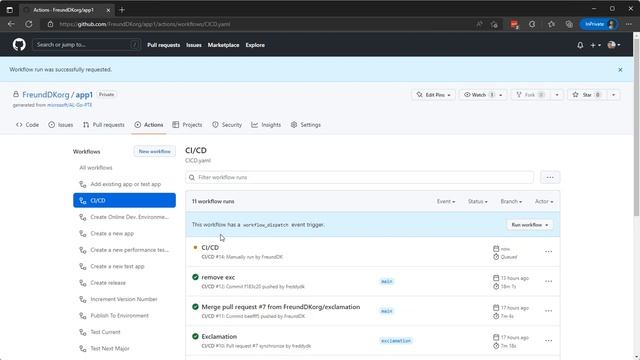
Task: Click the InPrivate profile button
Action: tap(599, 24)
